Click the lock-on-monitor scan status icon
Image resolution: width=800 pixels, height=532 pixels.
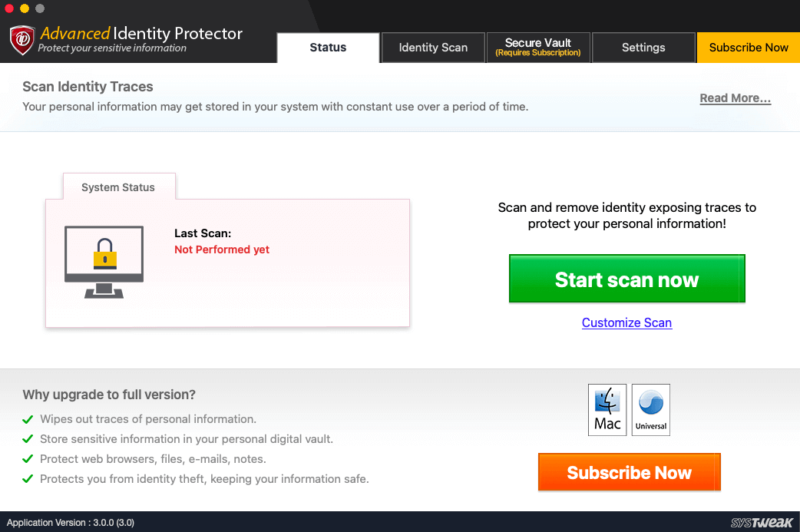tap(103, 261)
